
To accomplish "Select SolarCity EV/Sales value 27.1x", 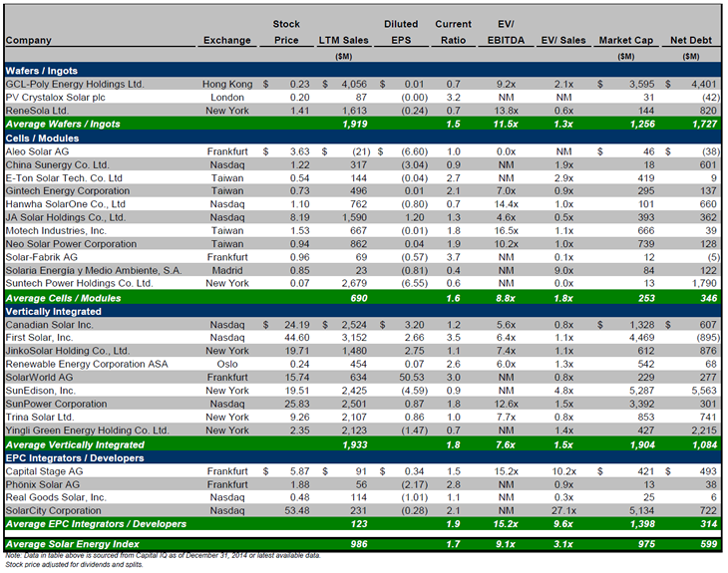I will 563,510.
